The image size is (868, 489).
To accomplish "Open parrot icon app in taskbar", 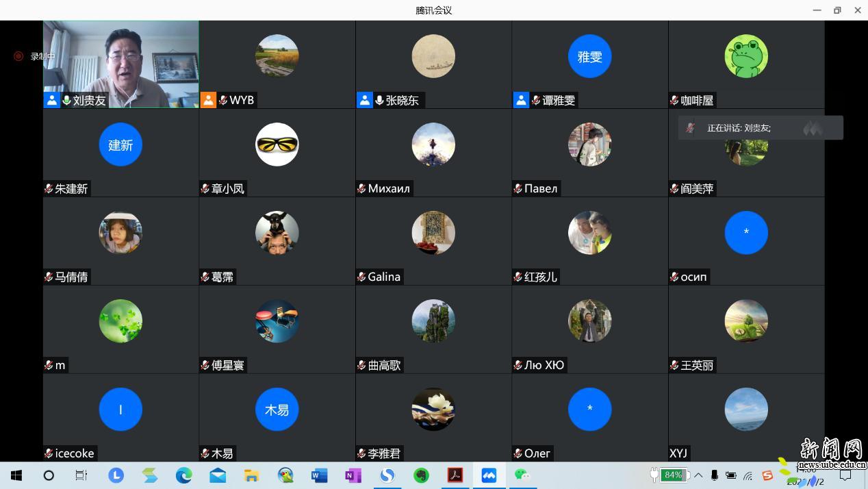I will [285, 475].
